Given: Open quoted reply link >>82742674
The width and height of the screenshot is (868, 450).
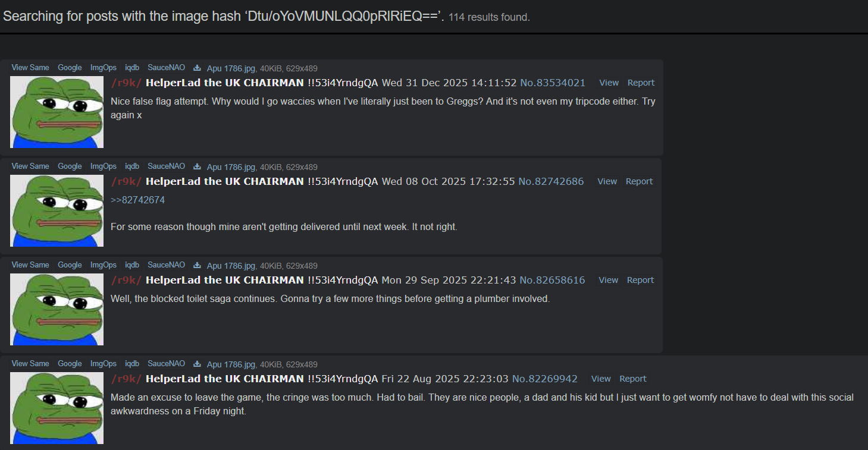Looking at the screenshot, I should [138, 200].
